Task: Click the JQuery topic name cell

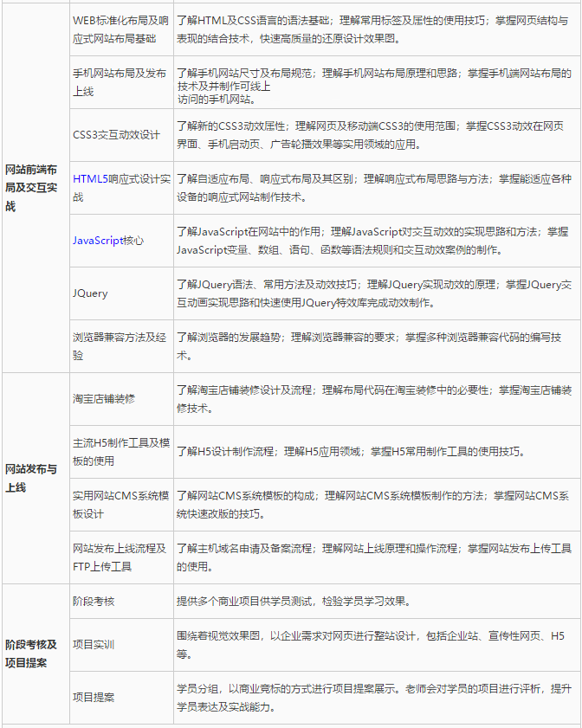Action: [x=91, y=293]
